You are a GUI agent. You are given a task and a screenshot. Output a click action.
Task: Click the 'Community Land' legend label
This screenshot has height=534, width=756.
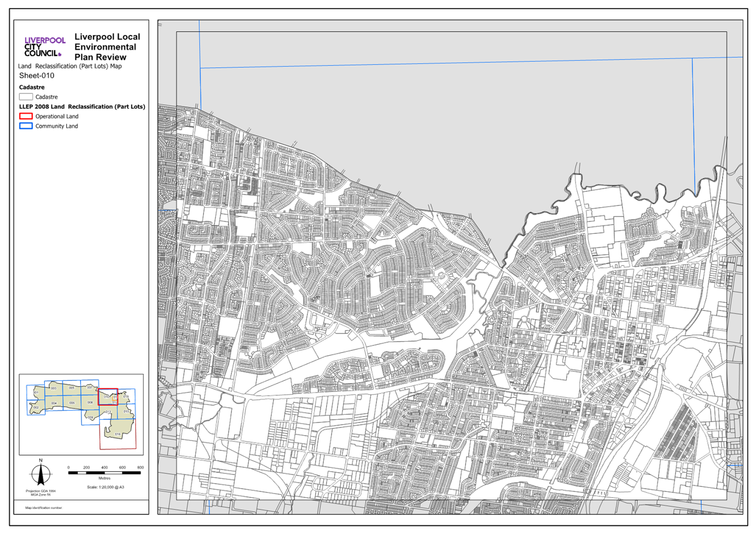point(57,126)
